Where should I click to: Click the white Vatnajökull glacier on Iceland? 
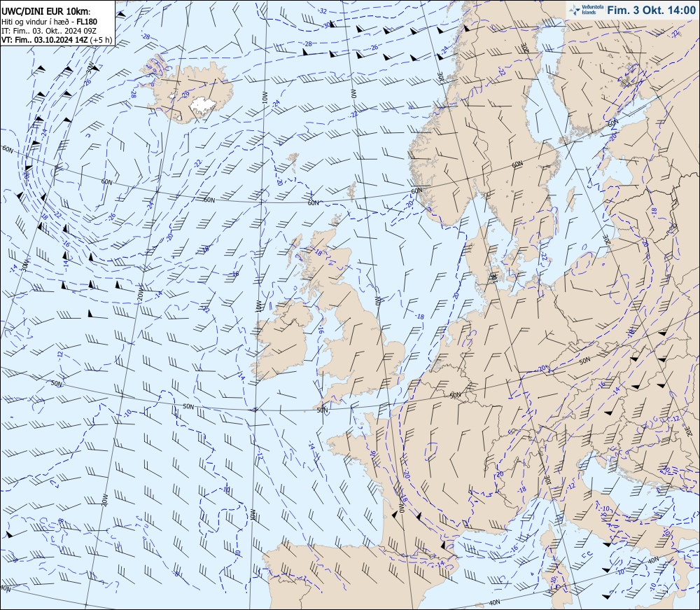[x=203, y=105]
